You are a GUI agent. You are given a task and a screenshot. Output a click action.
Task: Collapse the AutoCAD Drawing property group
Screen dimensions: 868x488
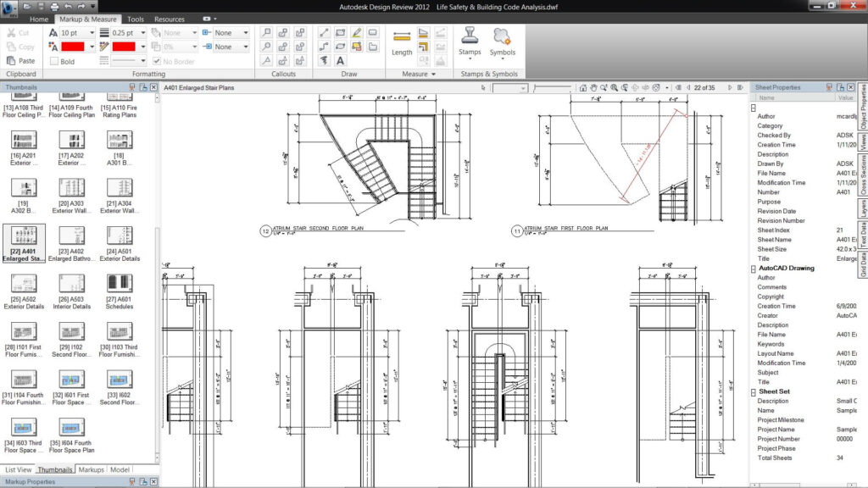[x=753, y=268]
